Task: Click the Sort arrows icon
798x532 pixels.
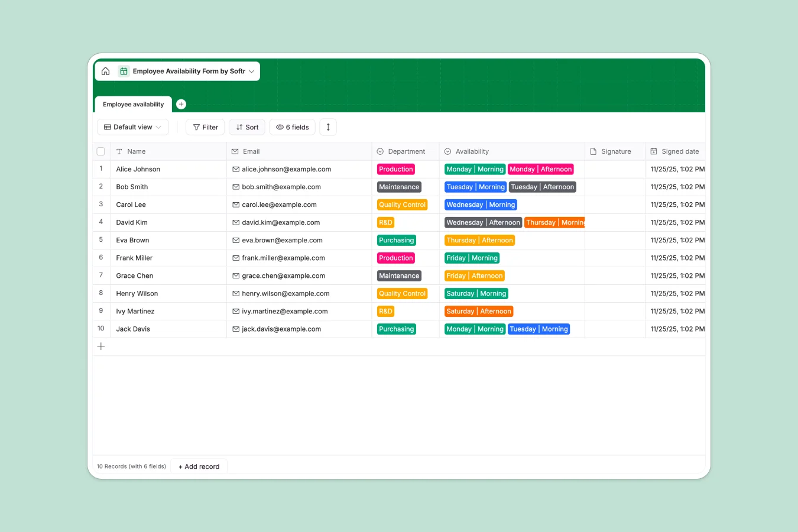Action: pos(240,127)
